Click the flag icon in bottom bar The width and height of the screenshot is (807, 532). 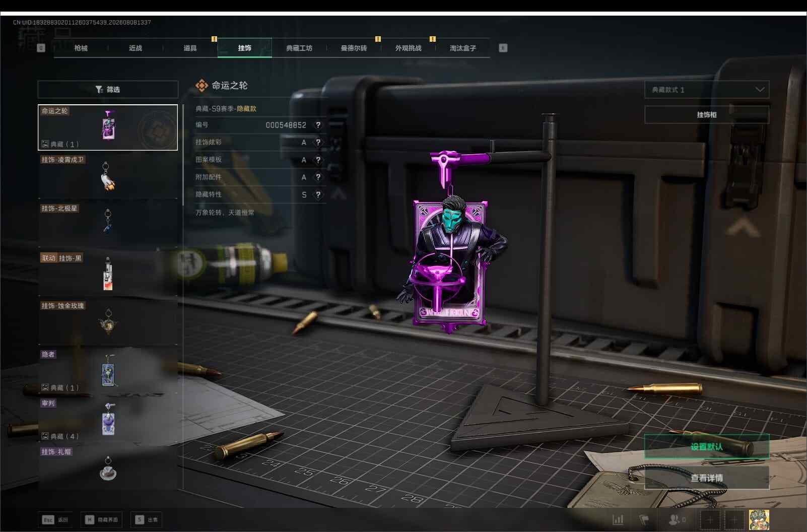tap(644, 519)
